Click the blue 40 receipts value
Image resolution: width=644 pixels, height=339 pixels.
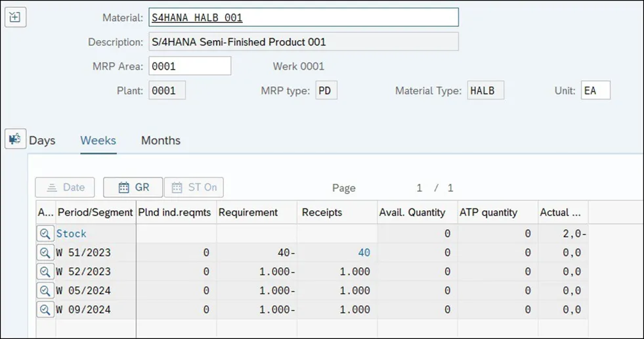point(364,253)
